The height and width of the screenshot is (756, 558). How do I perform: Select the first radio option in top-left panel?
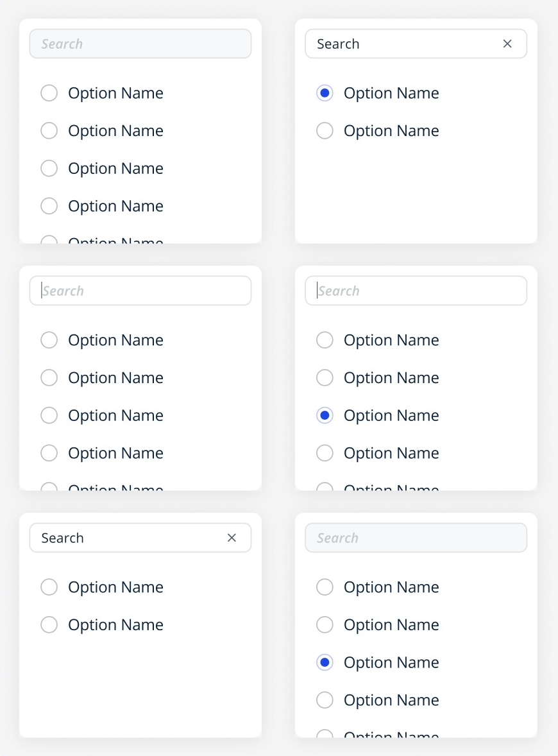pyautogui.click(x=49, y=93)
